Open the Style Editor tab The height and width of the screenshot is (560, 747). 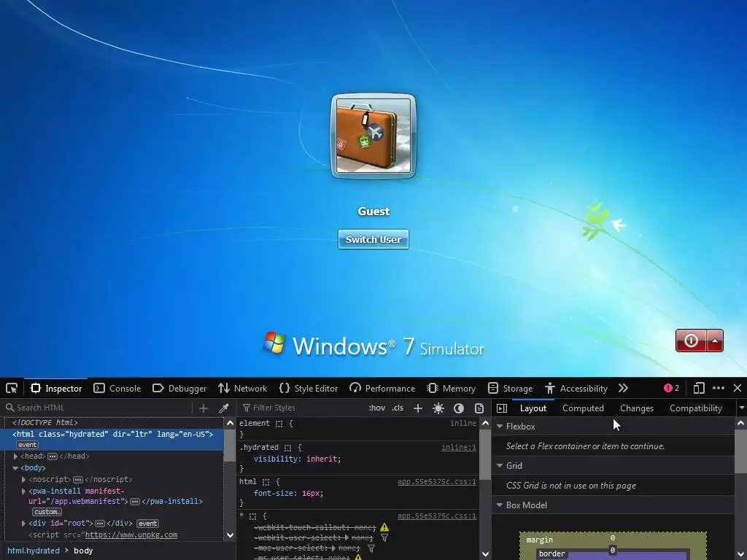[309, 388]
